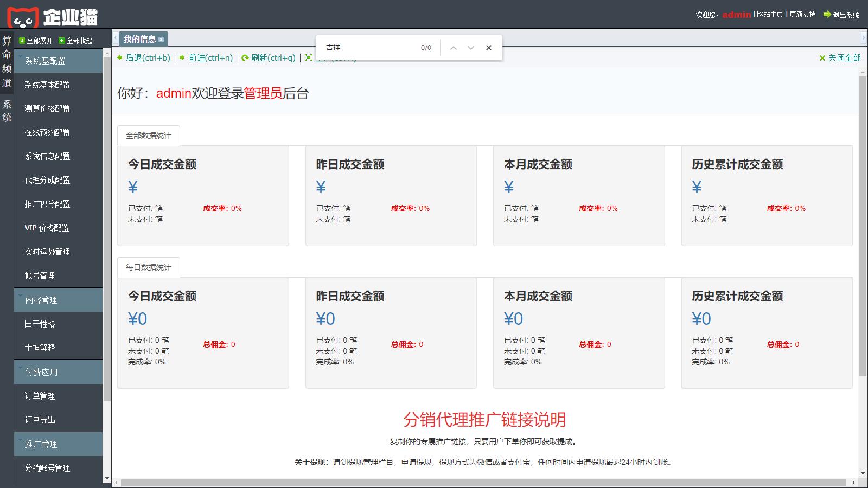
Task: Go to previous find result arrow
Action: [454, 48]
